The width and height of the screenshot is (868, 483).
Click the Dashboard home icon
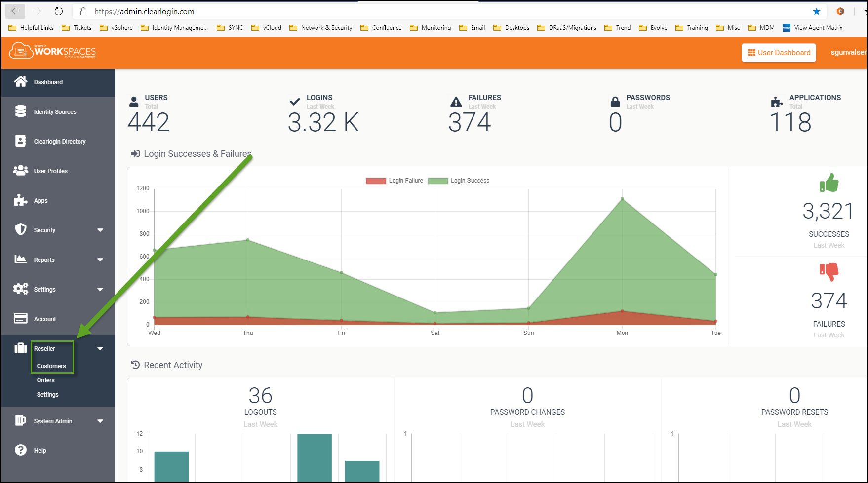[x=21, y=82]
